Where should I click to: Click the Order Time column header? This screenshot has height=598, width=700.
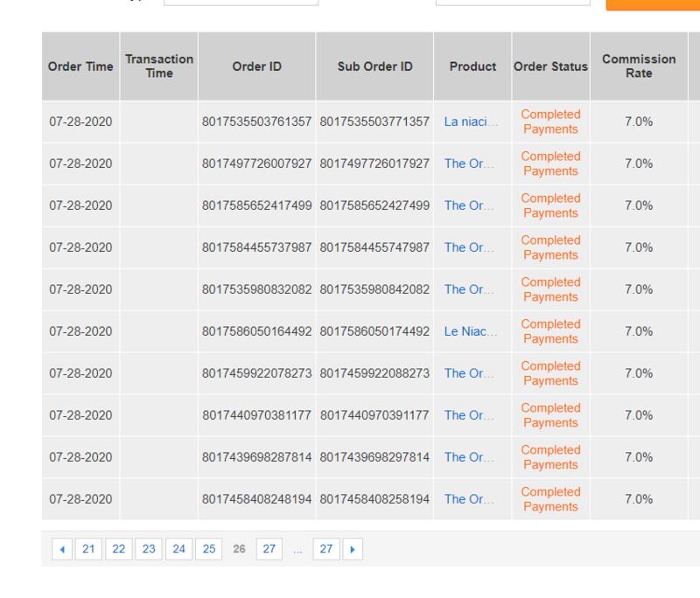click(81, 66)
